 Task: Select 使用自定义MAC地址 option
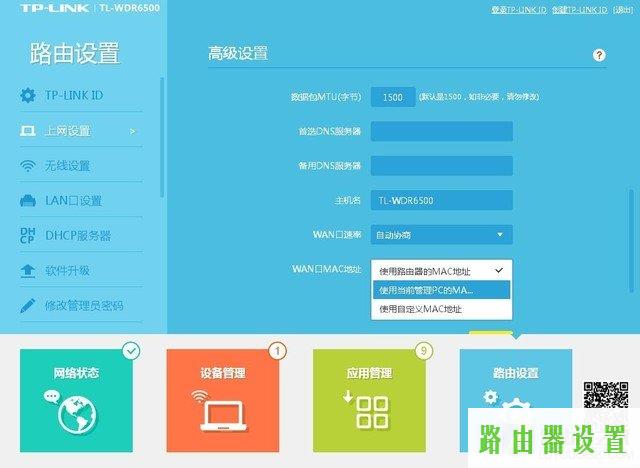click(x=442, y=309)
